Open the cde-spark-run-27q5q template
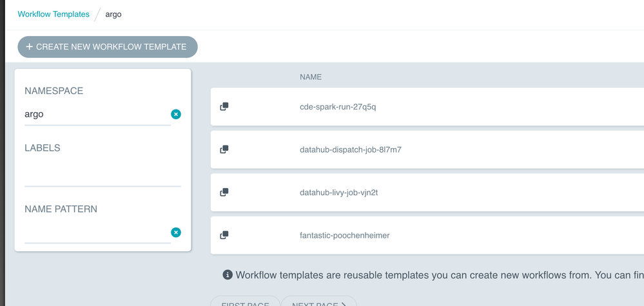 [x=338, y=107]
